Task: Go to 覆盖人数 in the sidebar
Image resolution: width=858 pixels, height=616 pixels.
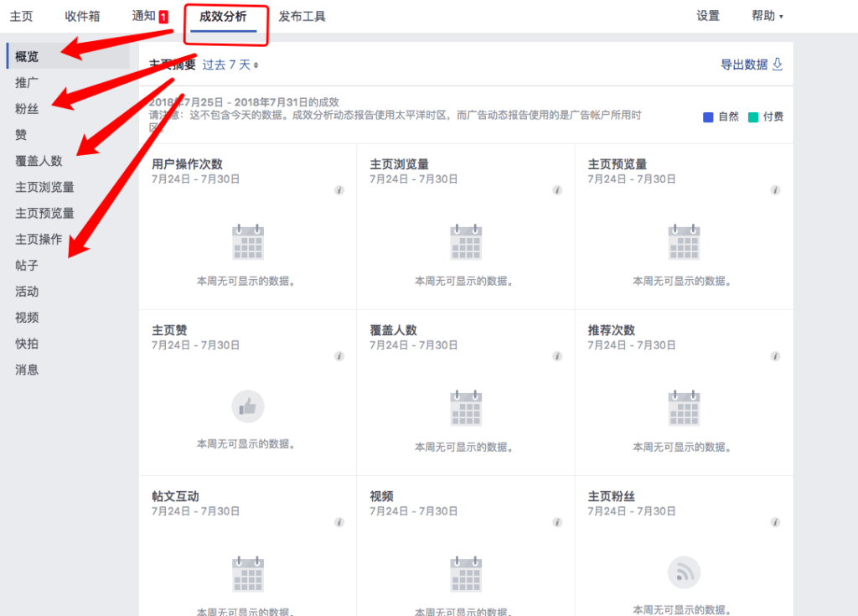Action: coord(39,161)
